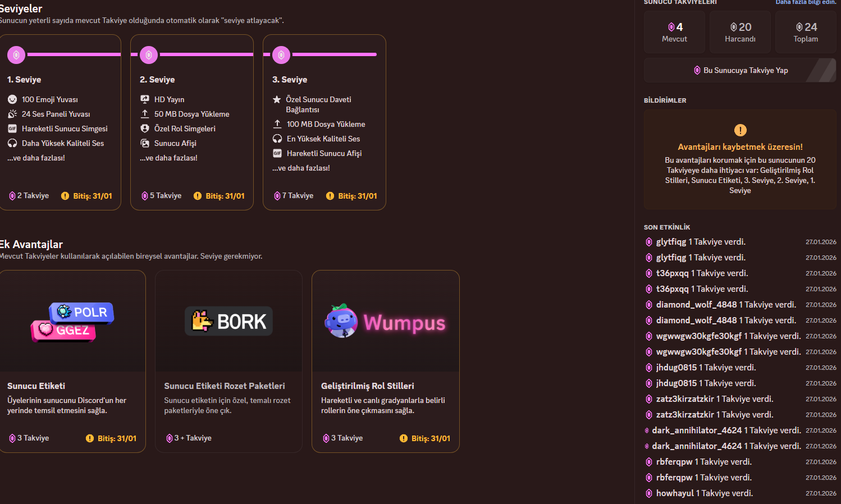841x504 pixels.
Task: Click ...ve daha fazlası! in the 2. Seviye card
Action: 168,158
